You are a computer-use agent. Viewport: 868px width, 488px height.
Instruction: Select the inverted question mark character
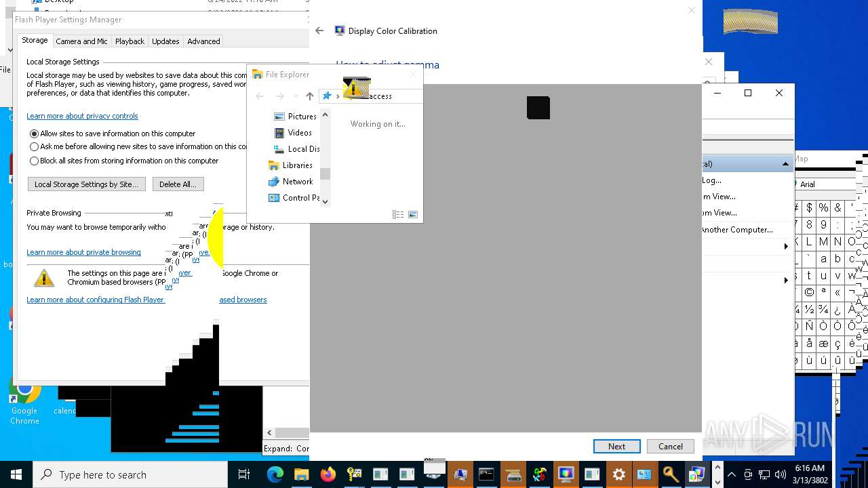click(837, 310)
